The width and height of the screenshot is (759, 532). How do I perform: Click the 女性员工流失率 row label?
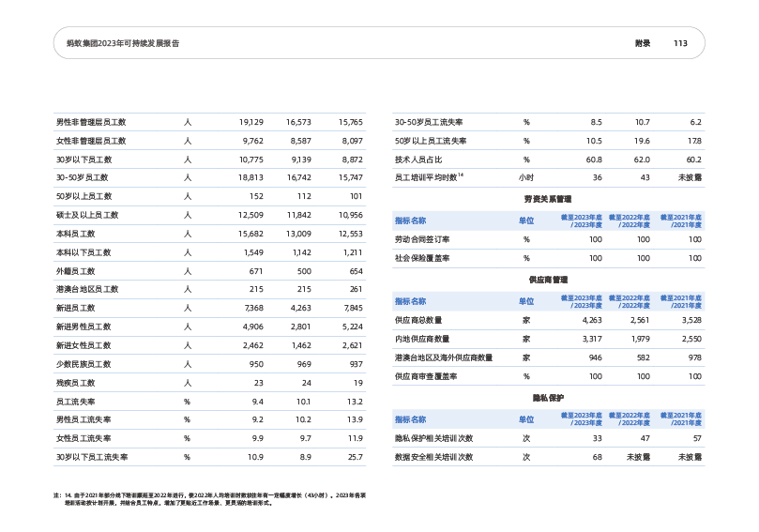click(x=84, y=438)
